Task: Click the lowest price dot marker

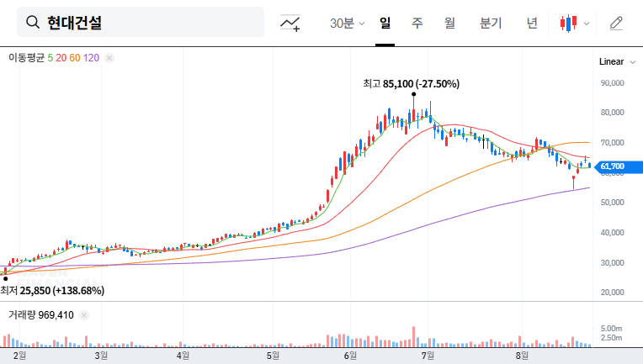Action: click(x=5, y=279)
